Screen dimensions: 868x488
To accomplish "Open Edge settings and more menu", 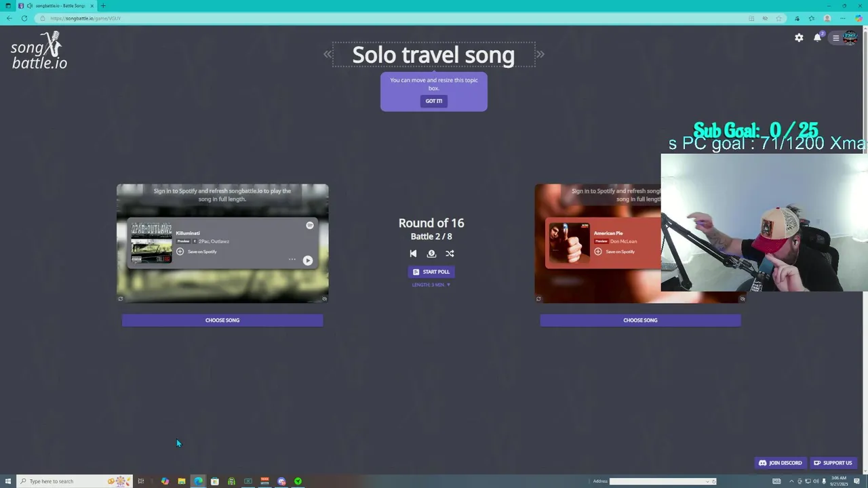I will click(843, 18).
